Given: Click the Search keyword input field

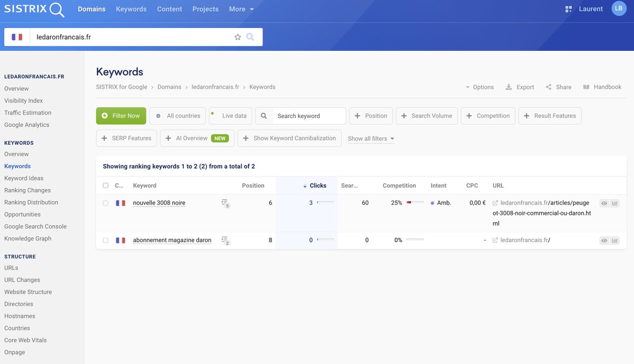Looking at the screenshot, I should (x=309, y=116).
